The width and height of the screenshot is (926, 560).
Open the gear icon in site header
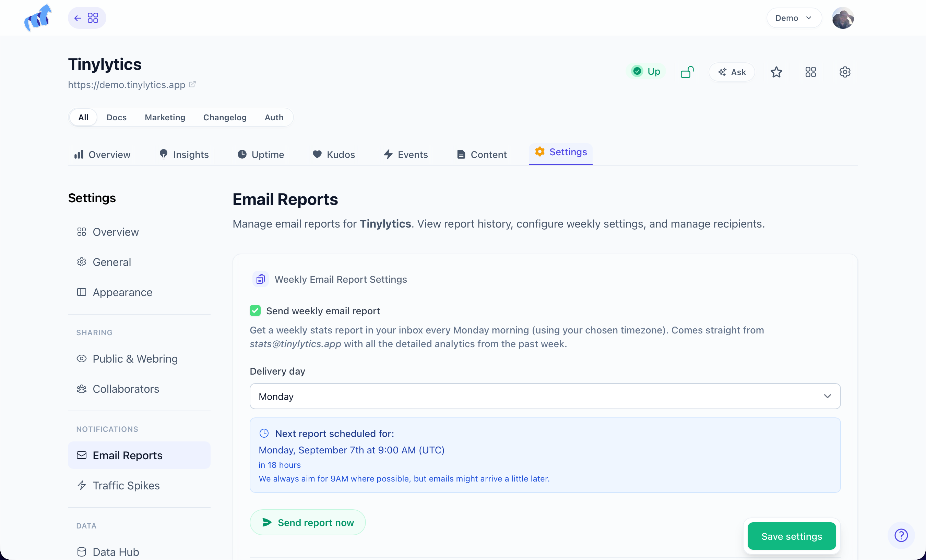(x=845, y=72)
